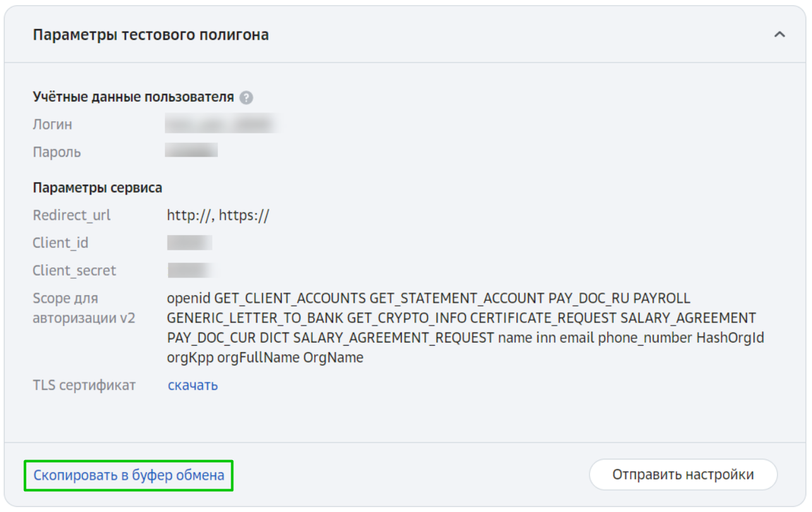This screenshot has height=512, width=812.
Task: Click the 'TLS сертификат' label
Action: [x=84, y=385]
